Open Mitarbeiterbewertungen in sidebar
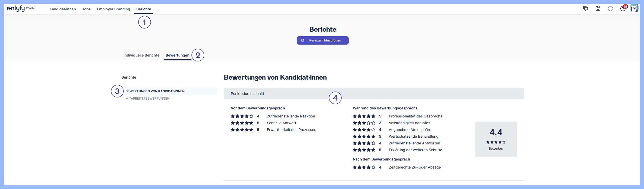The image size is (644, 189). [148, 99]
